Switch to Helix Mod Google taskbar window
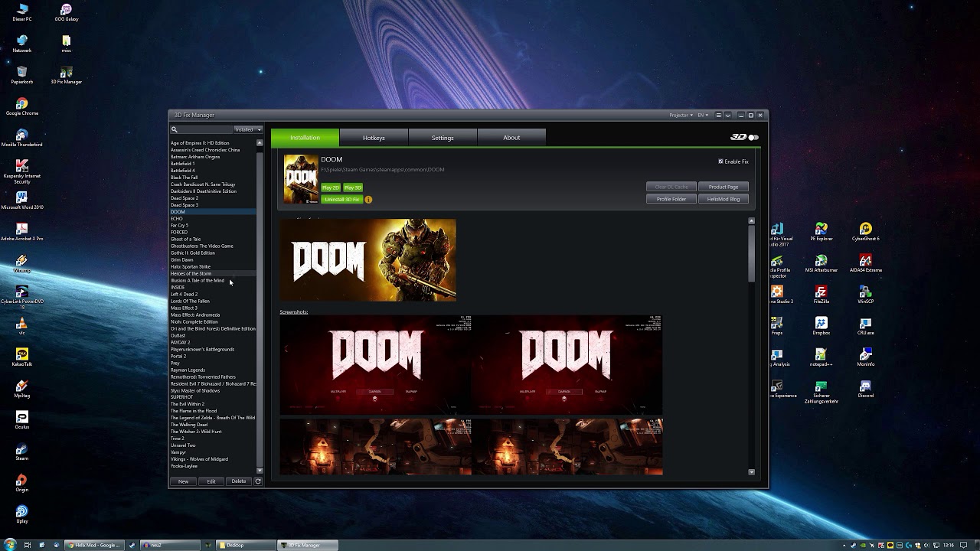The width and height of the screenshot is (980, 551). click(x=94, y=545)
